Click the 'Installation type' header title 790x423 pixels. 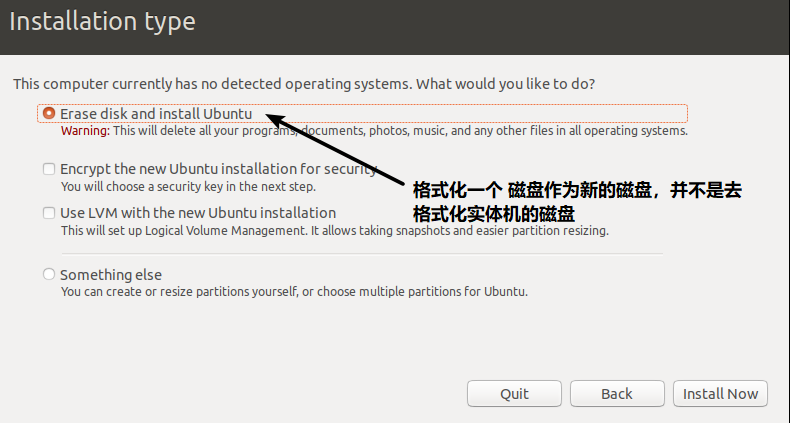(102, 22)
